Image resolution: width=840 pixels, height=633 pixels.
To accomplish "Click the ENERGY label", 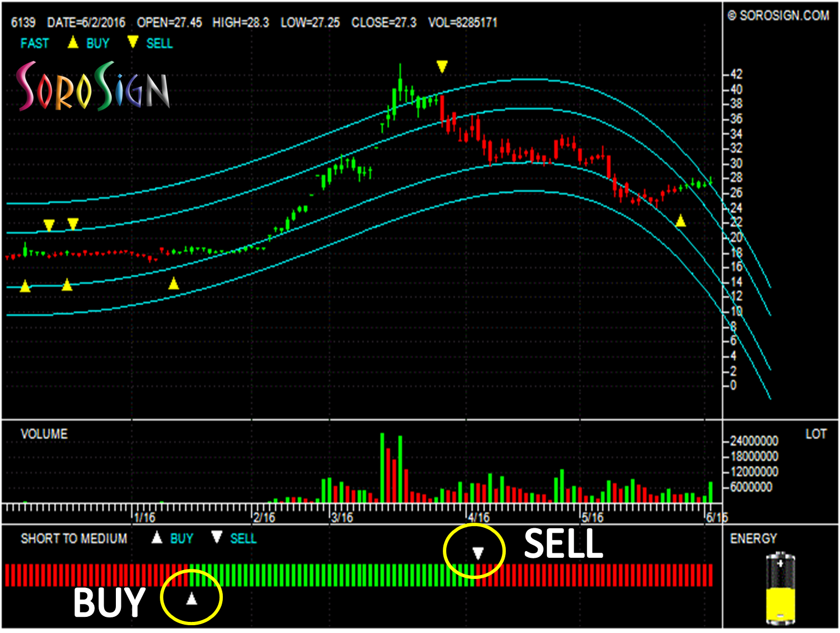I will [x=753, y=539].
